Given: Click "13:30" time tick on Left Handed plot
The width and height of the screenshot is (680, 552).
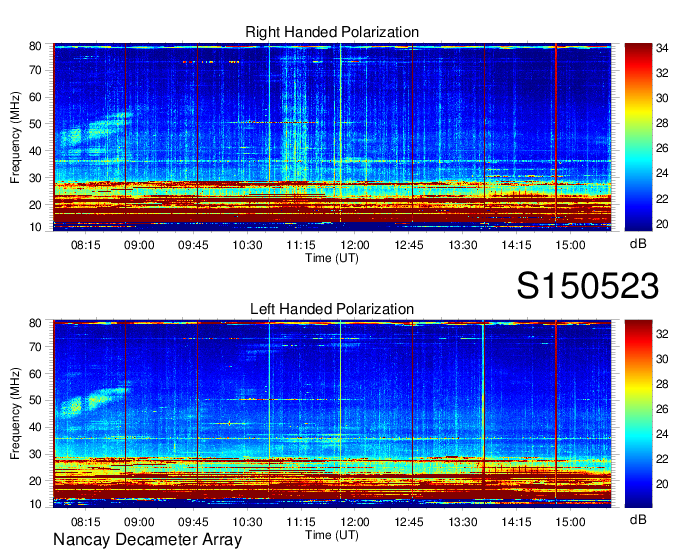Looking at the screenshot, I should pyautogui.click(x=463, y=522).
